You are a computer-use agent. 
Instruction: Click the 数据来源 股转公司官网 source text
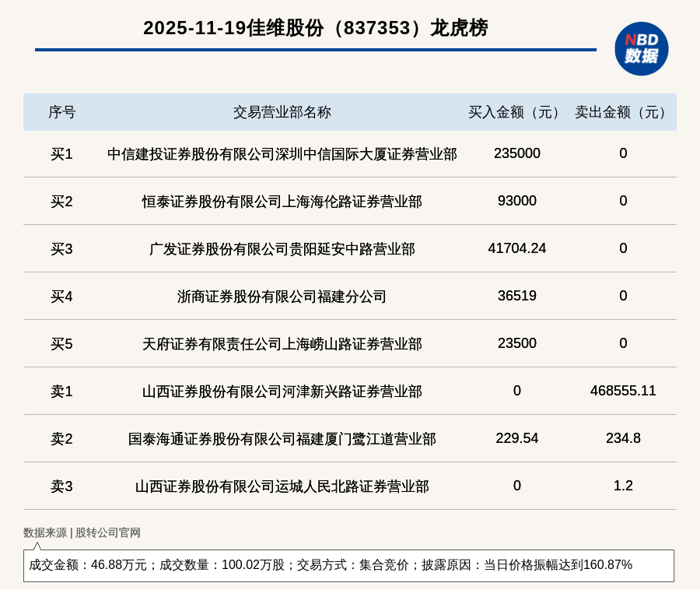click(82, 532)
